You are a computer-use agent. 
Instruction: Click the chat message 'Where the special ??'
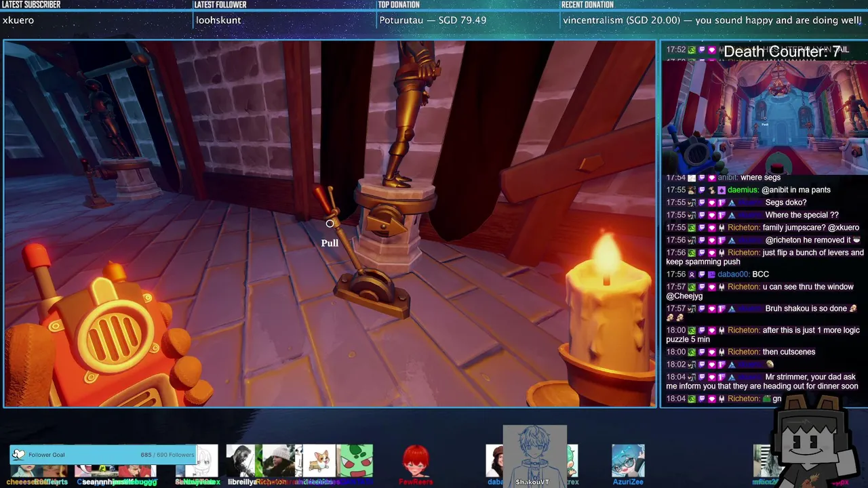pos(802,215)
